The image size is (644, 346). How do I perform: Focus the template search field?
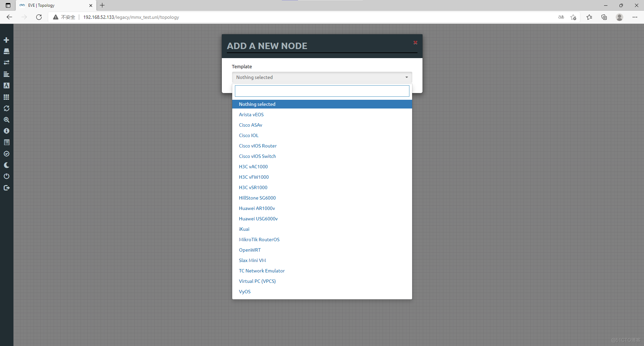tap(322, 91)
